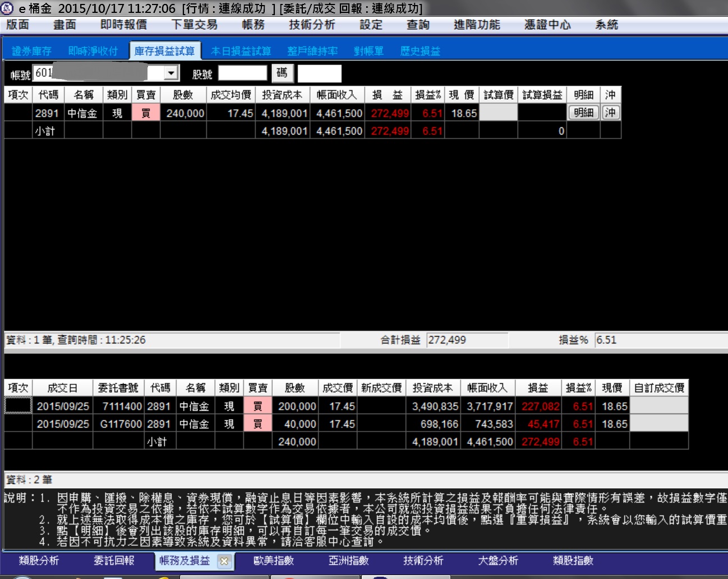728x579 pixels.
Task: Click the 成交均價 column header
Action: tap(231, 95)
